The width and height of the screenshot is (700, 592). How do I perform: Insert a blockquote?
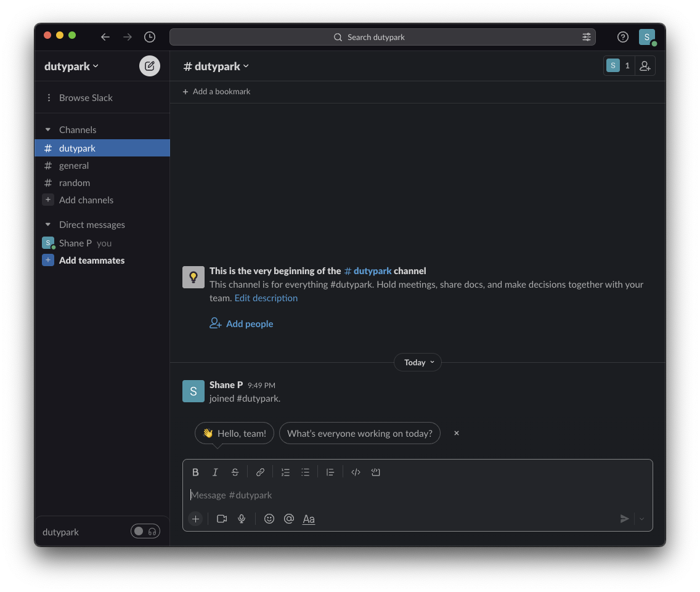click(330, 472)
